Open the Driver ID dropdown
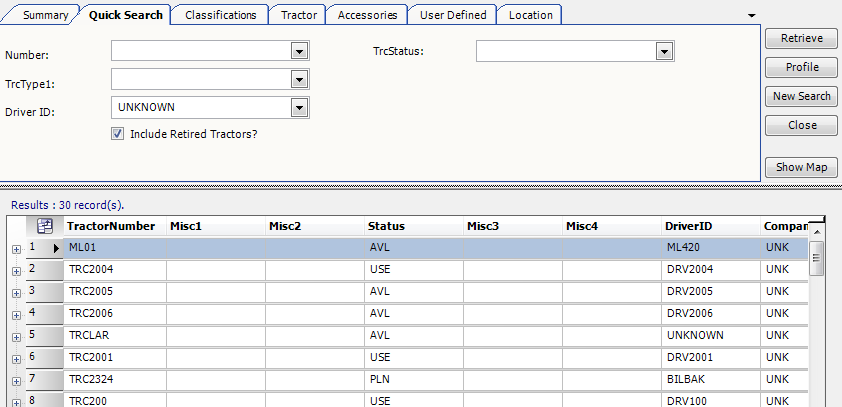Screen dimensions: 842x407 coord(297,106)
